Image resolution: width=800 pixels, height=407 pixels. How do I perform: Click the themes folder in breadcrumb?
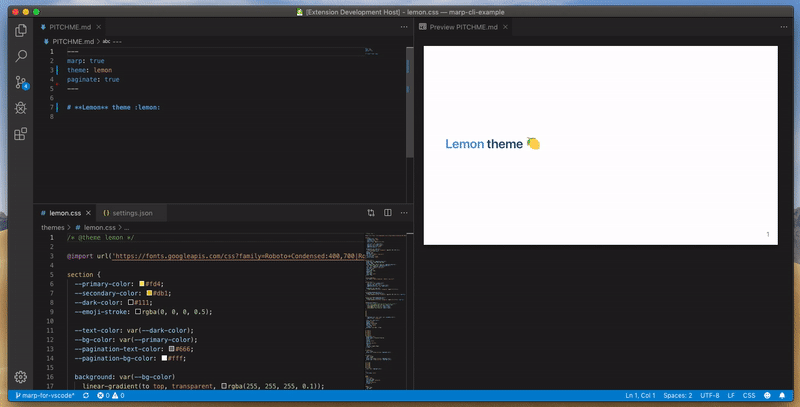point(53,228)
